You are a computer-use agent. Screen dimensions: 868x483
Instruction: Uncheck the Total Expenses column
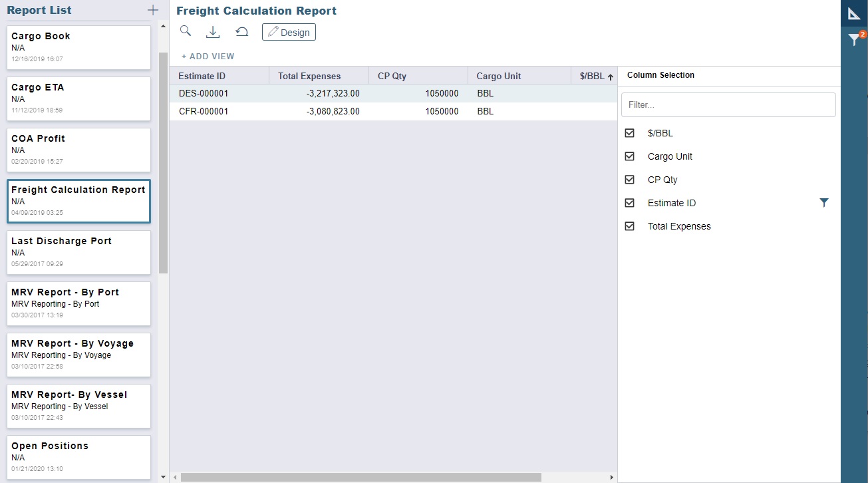[x=629, y=226]
